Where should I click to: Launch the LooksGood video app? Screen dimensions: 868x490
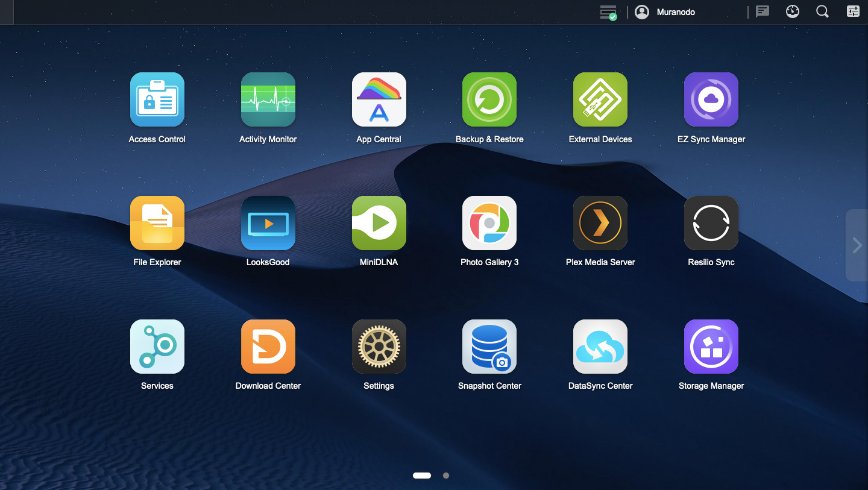(268, 223)
